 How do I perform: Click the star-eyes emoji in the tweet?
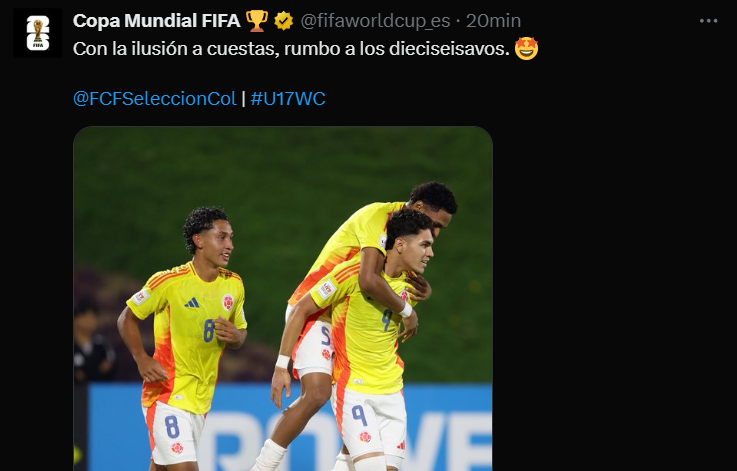(526, 49)
